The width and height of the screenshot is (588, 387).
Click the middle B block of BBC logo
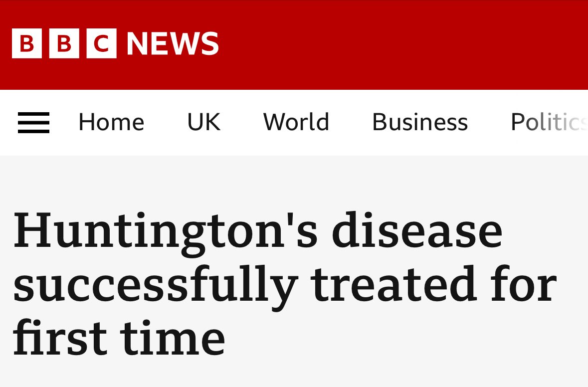click(x=64, y=43)
